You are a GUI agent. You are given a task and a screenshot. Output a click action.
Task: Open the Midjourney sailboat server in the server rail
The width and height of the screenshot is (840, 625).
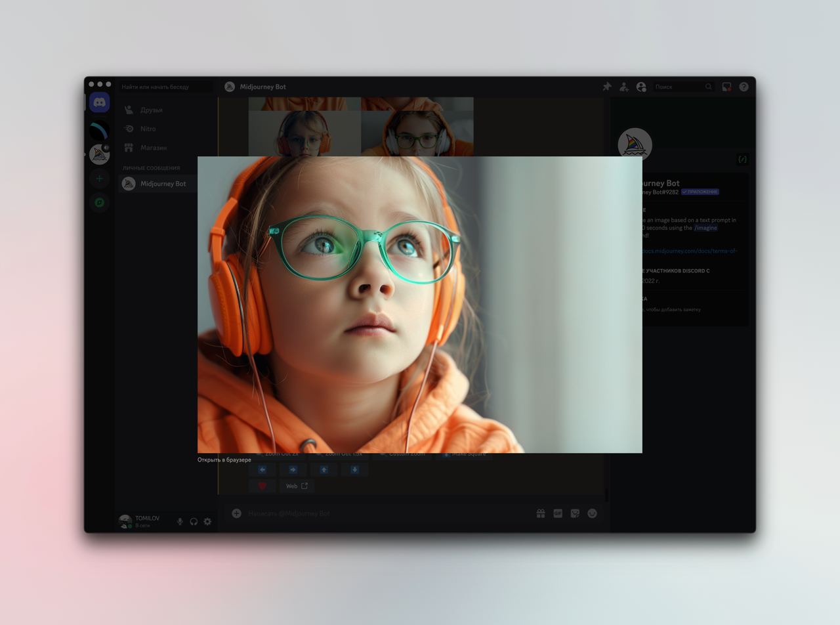(x=100, y=154)
